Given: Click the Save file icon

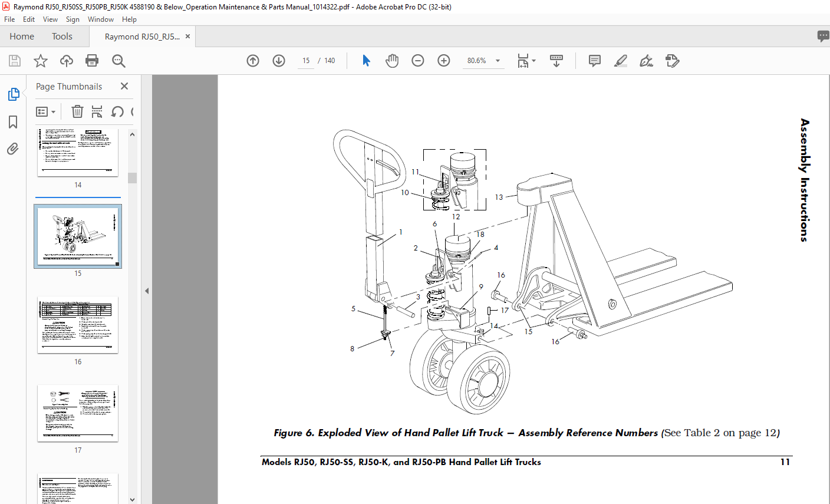Looking at the screenshot, I should (x=15, y=61).
